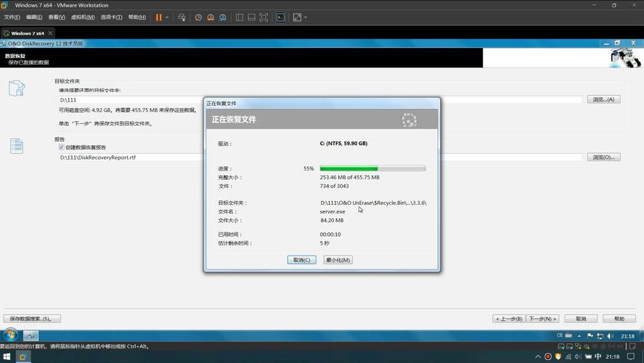Click the 中 input method indicator
This screenshot has width=644, height=363.
[598, 356]
